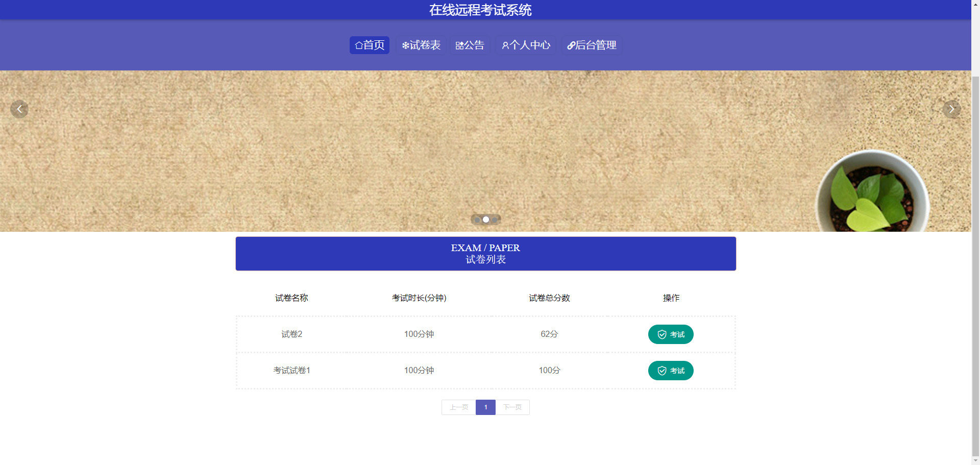Screen dimensions: 980x465
Task: Click the 试卷名称 column header
Action: pyautogui.click(x=291, y=298)
